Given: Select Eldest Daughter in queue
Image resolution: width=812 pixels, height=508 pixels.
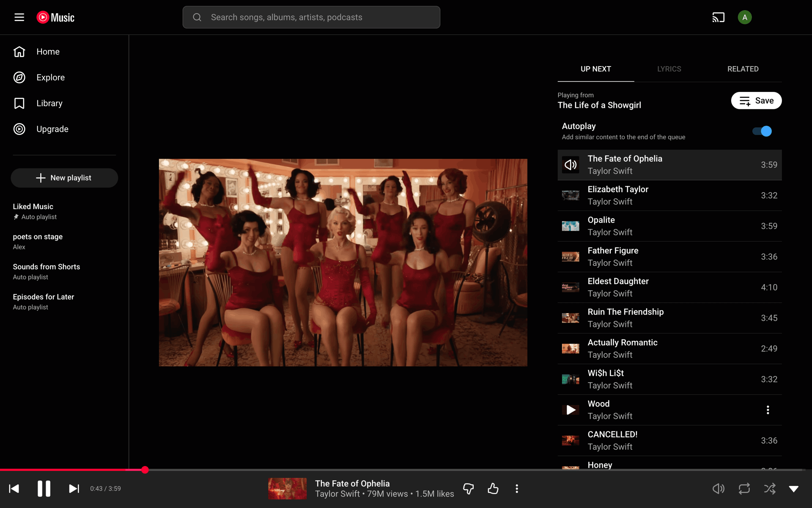Looking at the screenshot, I should click(x=669, y=287).
